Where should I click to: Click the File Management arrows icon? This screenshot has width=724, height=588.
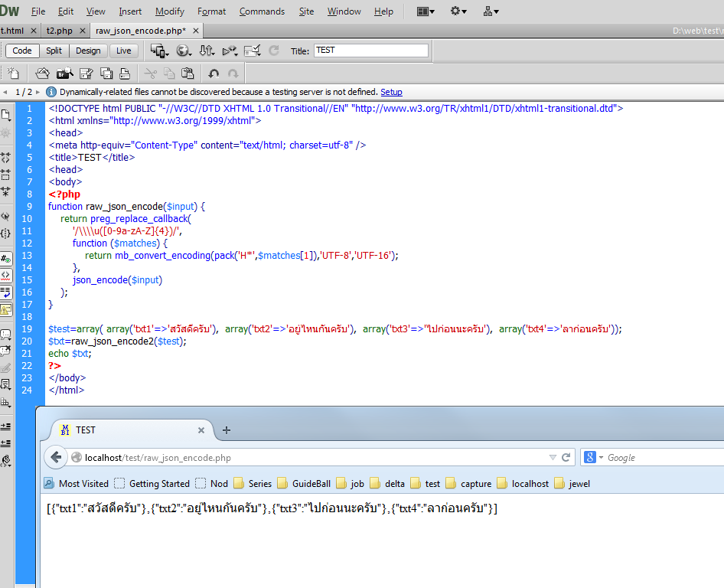click(x=207, y=51)
